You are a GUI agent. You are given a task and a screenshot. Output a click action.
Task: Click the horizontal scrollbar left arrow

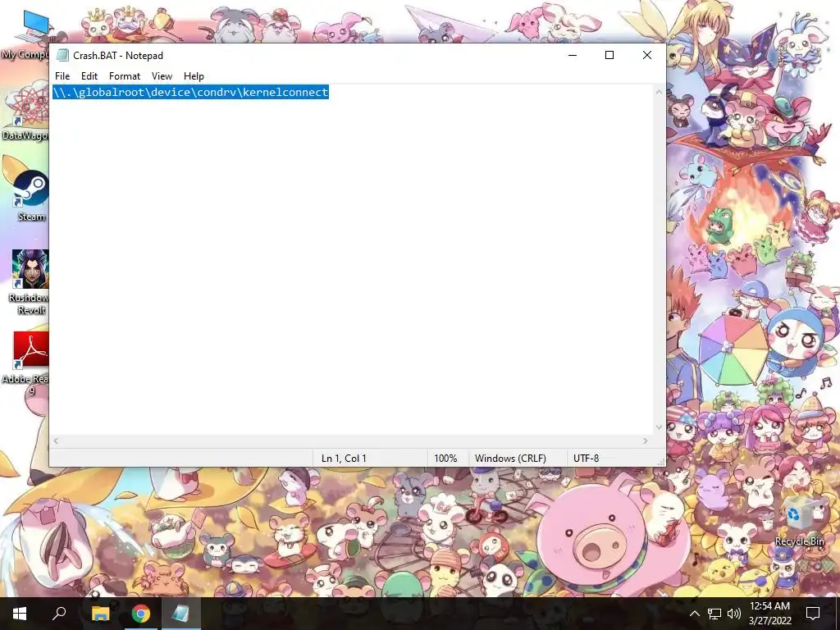point(56,441)
